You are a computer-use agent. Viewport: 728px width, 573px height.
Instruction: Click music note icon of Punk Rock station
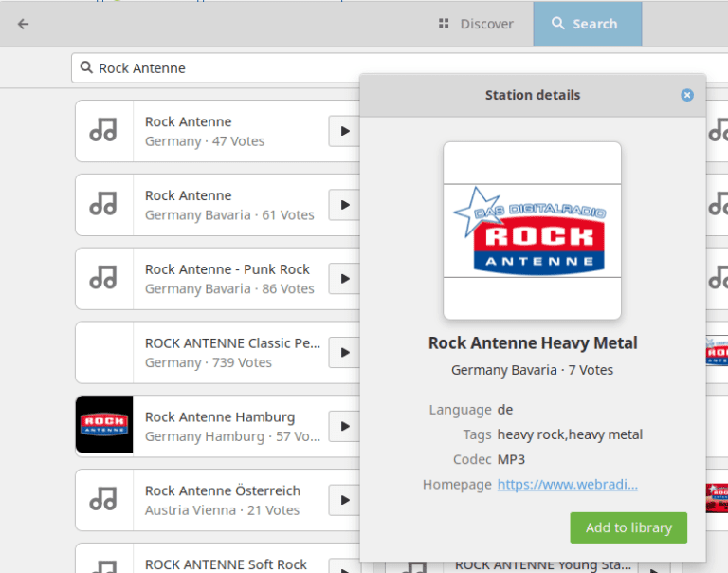click(x=103, y=278)
